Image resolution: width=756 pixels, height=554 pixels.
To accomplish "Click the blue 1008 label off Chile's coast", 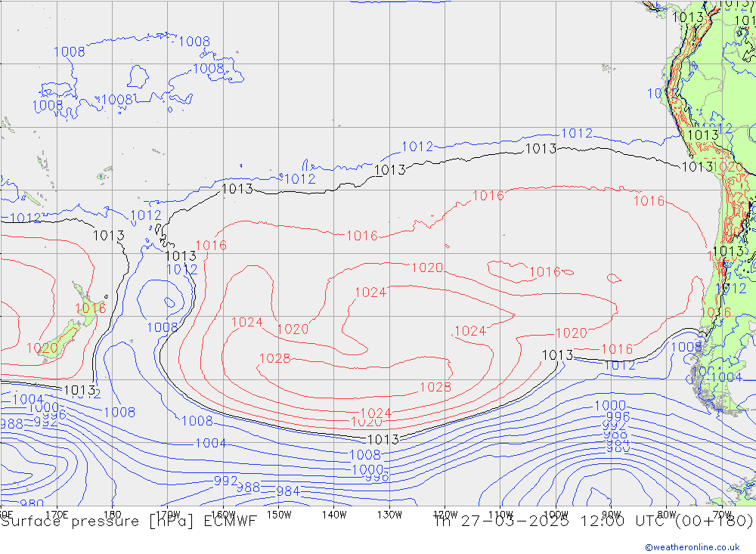I will [686, 347].
